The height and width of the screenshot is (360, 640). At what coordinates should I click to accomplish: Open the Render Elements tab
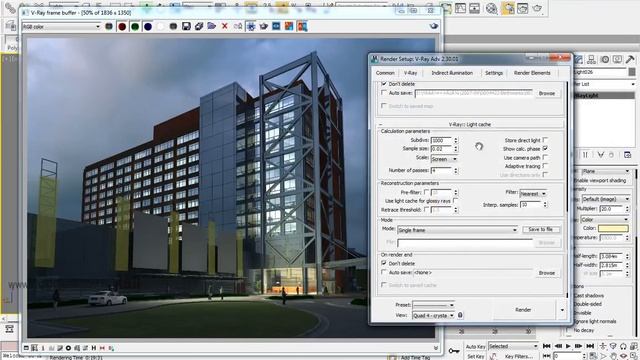click(532, 73)
